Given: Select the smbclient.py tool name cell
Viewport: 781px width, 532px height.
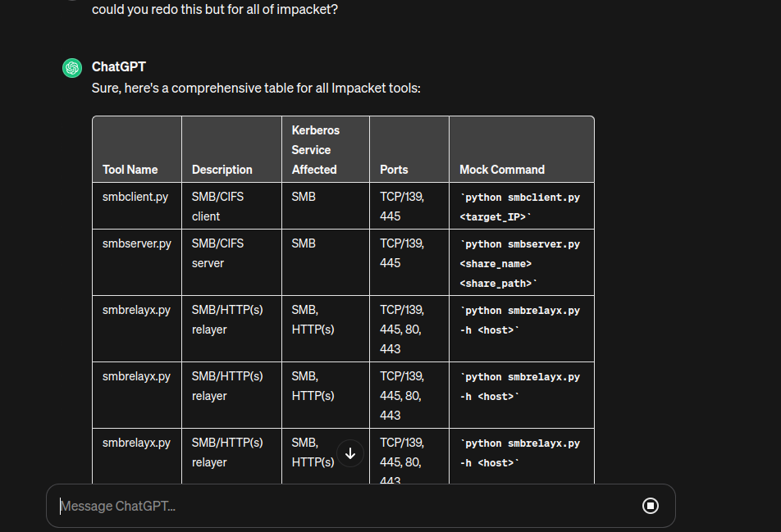Looking at the screenshot, I should pyautogui.click(x=135, y=198).
